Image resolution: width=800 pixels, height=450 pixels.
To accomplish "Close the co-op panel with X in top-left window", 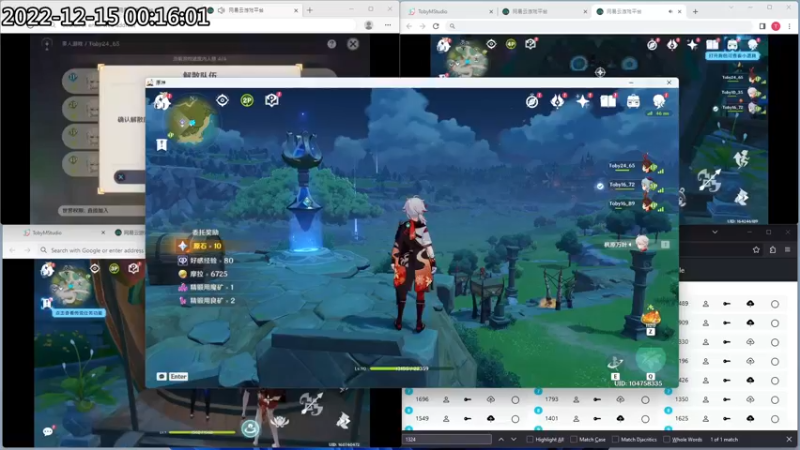I will click(x=353, y=44).
